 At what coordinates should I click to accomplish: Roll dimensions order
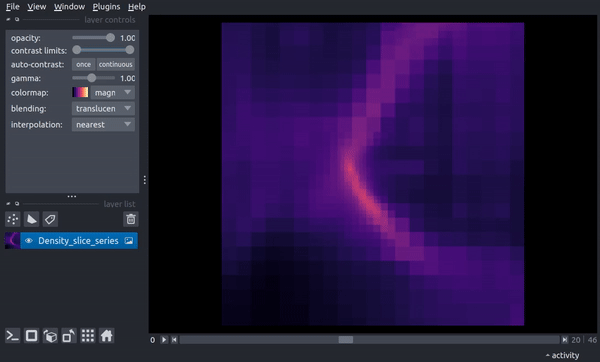pos(50,336)
